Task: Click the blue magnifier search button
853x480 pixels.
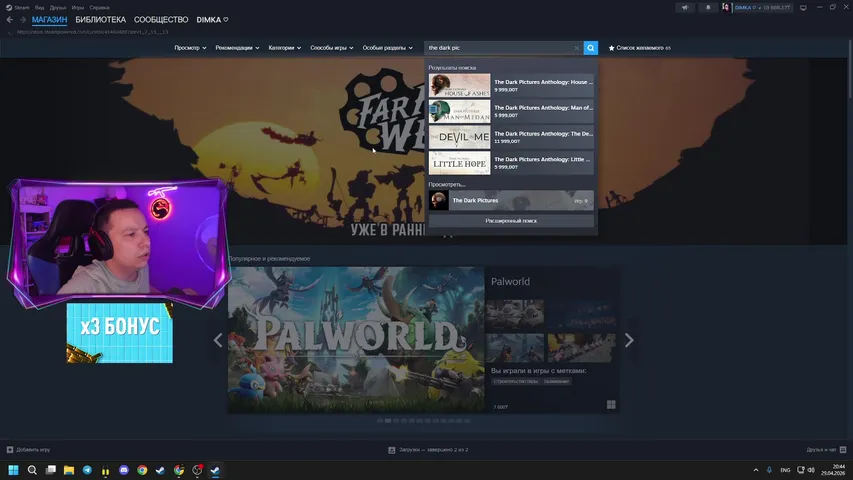Action: coord(591,48)
